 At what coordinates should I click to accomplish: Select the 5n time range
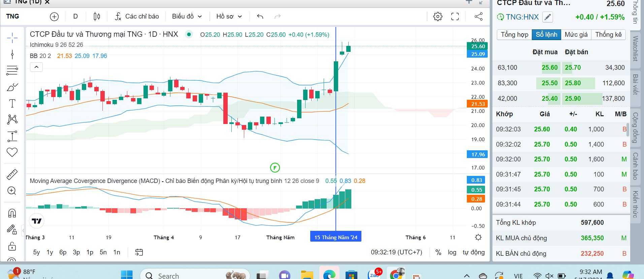point(103,252)
